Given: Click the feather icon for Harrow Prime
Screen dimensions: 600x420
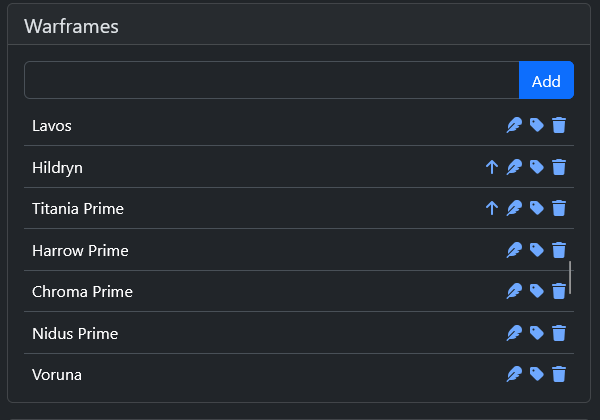Looking at the screenshot, I should 514,250.
